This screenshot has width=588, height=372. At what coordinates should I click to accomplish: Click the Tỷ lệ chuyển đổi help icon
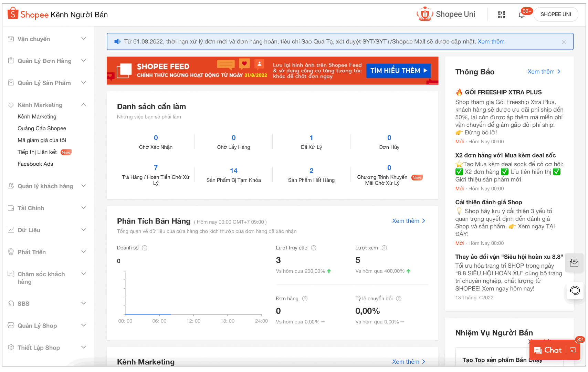click(399, 299)
